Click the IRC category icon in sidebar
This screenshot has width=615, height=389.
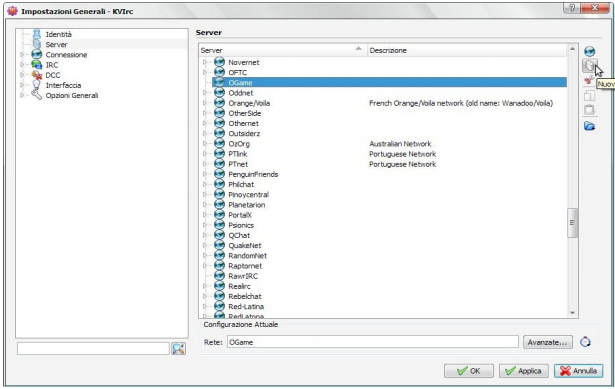(x=36, y=65)
